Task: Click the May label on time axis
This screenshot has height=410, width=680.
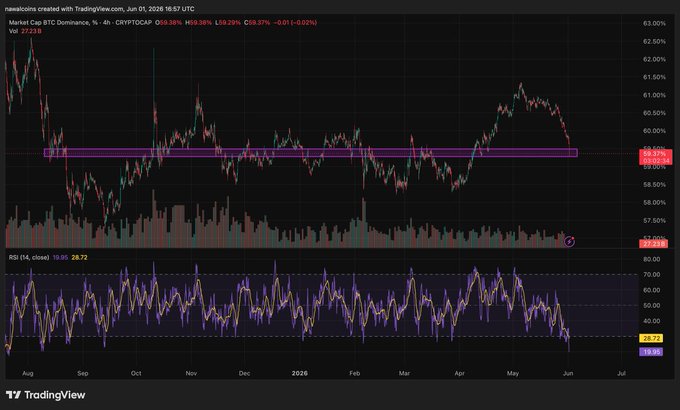Action: tap(513, 374)
